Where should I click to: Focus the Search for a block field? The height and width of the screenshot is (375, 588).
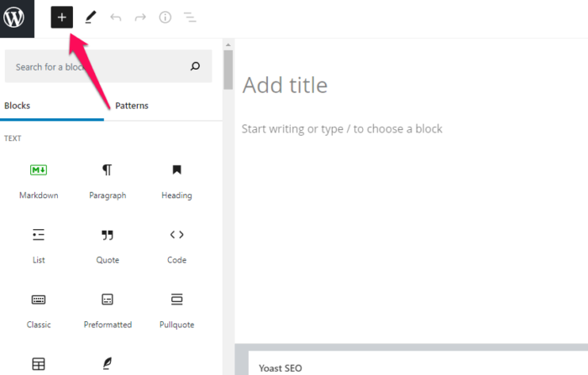tap(108, 66)
